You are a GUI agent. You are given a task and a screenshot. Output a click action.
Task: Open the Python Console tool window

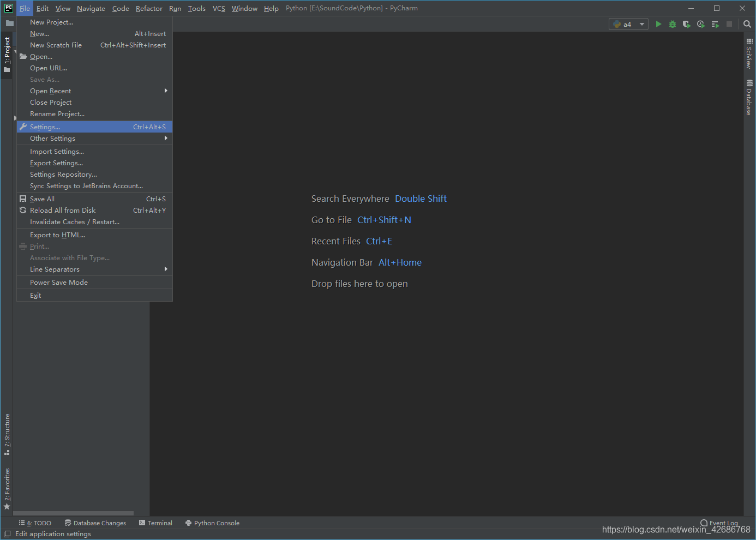212,523
